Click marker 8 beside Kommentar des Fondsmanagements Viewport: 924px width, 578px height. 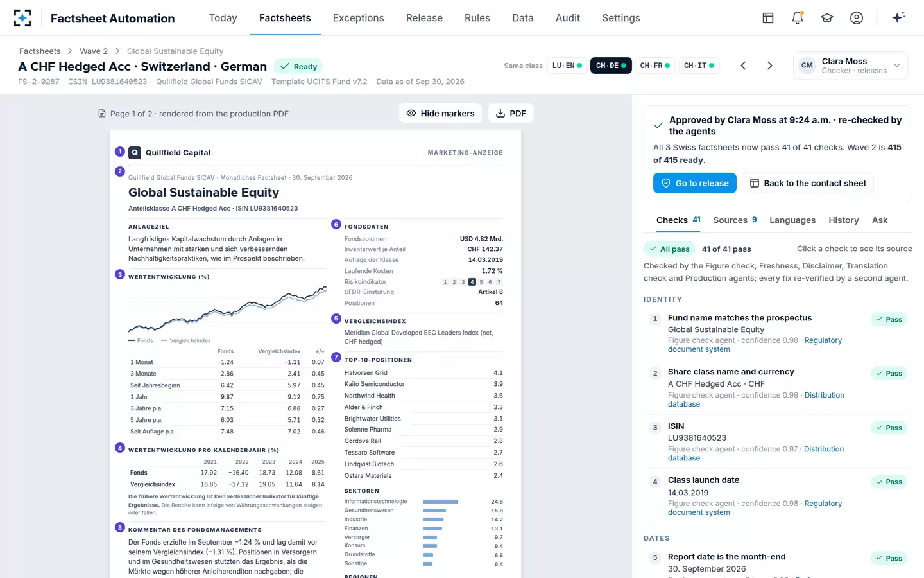[119, 527]
